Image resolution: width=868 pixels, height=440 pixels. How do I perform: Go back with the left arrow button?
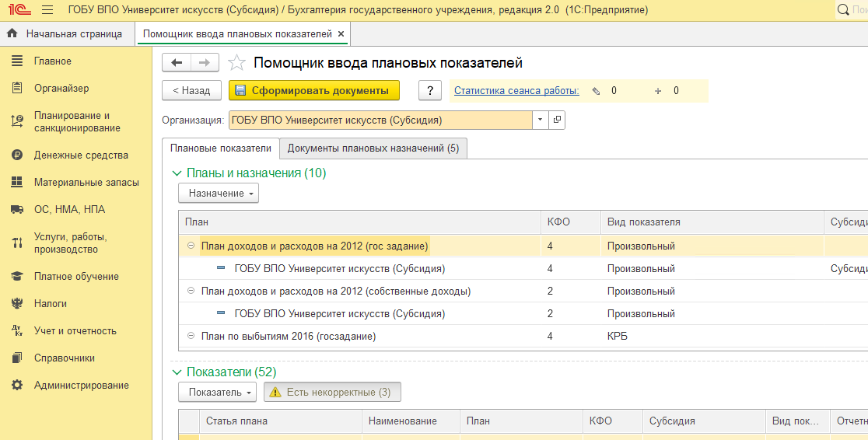pyautogui.click(x=177, y=62)
